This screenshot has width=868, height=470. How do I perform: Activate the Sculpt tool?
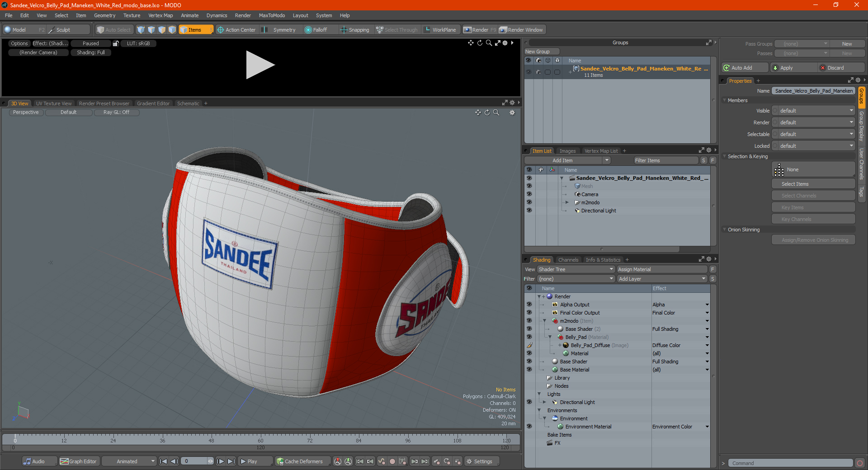[69, 30]
